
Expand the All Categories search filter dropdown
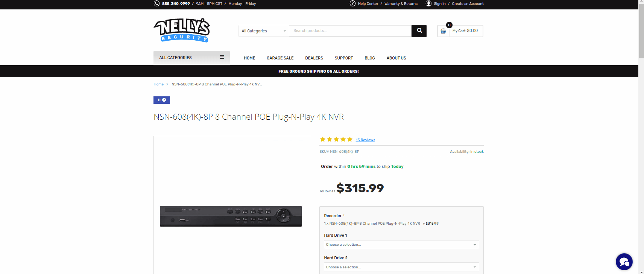click(x=263, y=31)
